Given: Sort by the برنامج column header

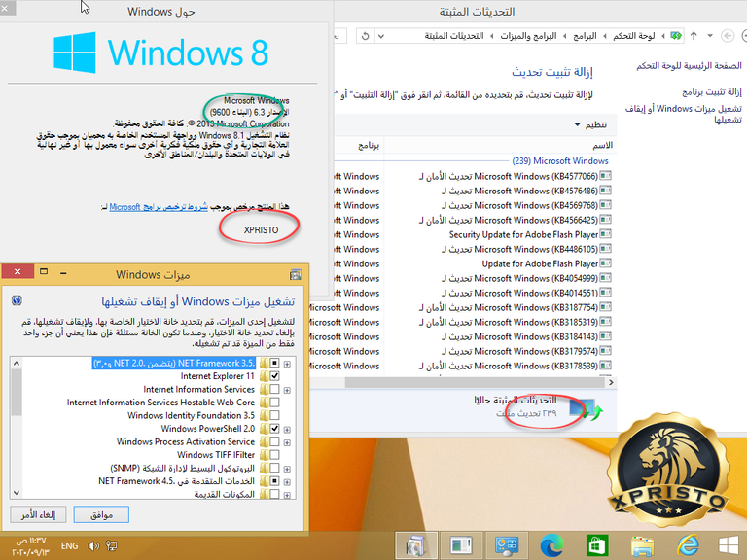Looking at the screenshot, I should [359, 145].
